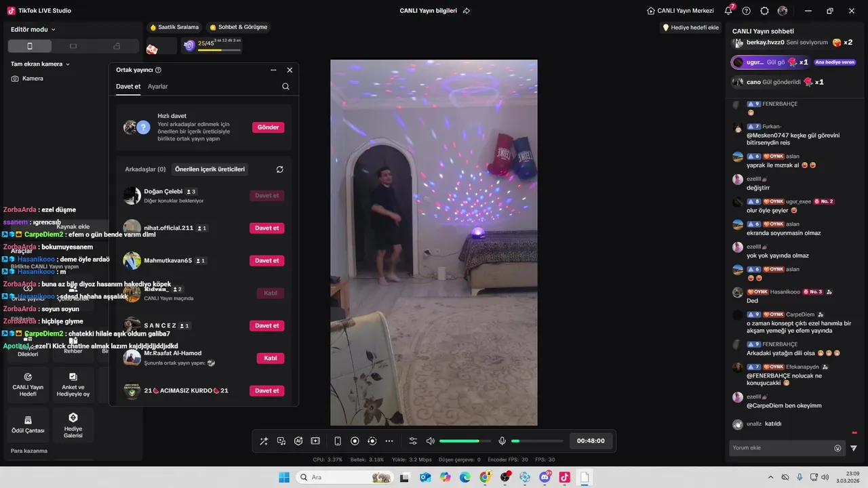
Task: Open Sohbet & Görüşme
Action: pyautogui.click(x=239, y=27)
